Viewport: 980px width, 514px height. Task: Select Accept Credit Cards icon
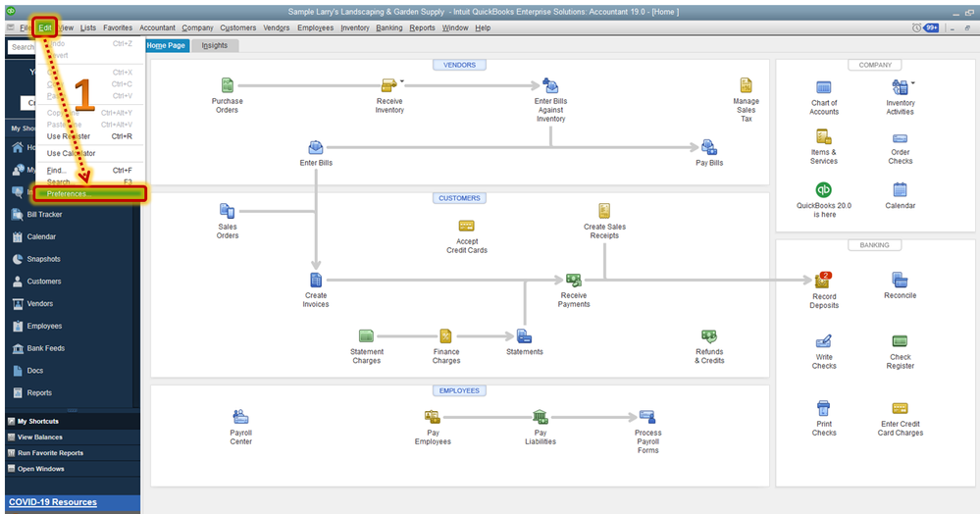coord(466,226)
